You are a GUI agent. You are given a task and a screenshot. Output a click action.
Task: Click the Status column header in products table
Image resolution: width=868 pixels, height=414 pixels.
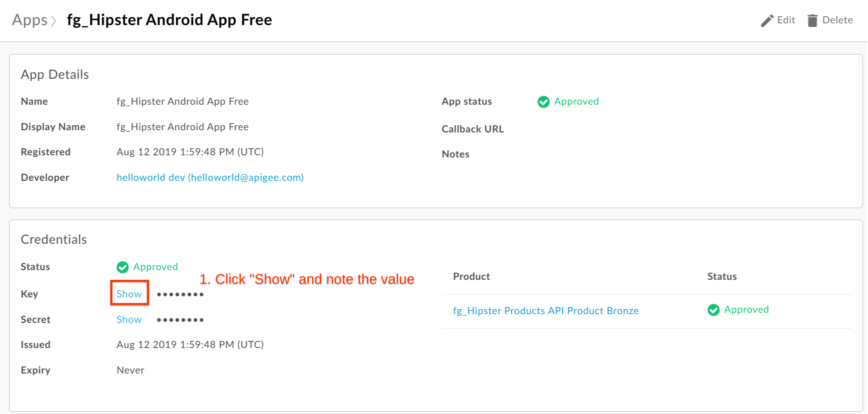click(x=722, y=276)
